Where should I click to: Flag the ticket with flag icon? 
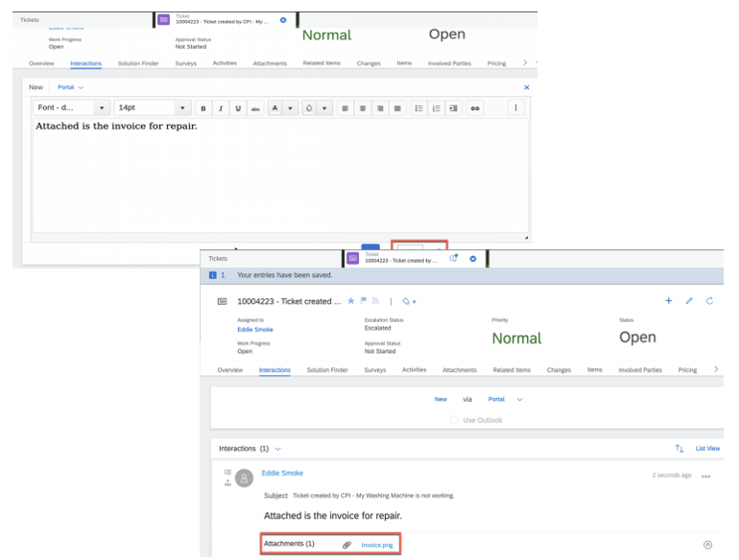coord(364,300)
